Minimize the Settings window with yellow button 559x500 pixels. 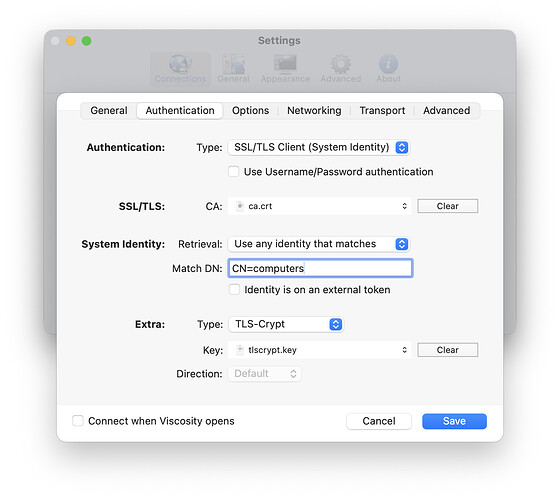click(x=71, y=41)
